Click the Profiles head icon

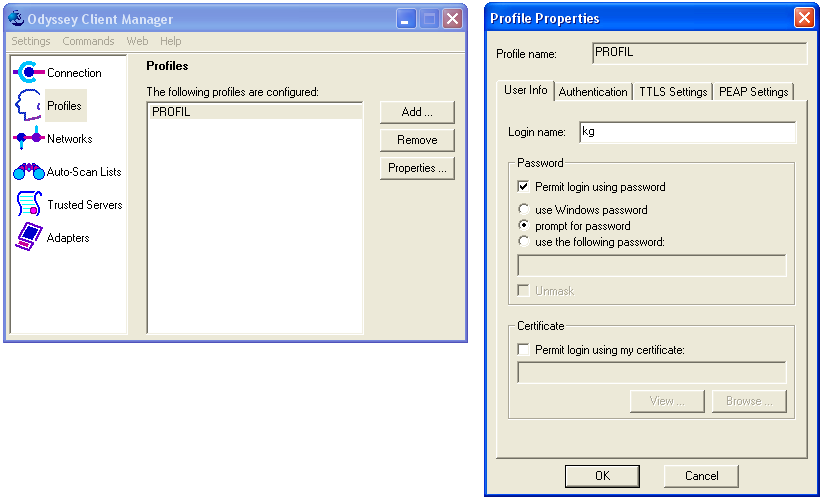(28, 105)
